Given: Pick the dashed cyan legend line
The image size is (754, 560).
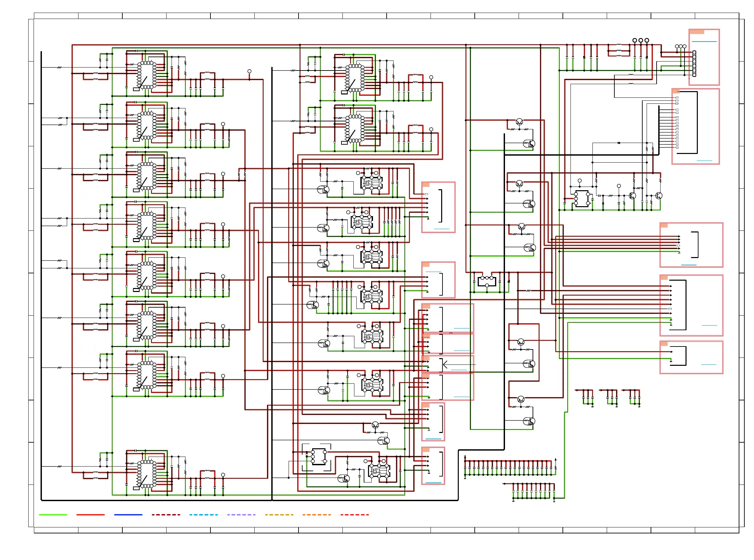Looking at the screenshot, I should click(203, 514).
